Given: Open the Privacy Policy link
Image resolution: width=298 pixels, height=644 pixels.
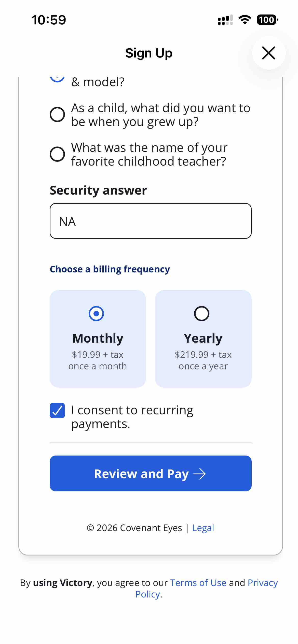Looking at the screenshot, I should [x=262, y=582].
